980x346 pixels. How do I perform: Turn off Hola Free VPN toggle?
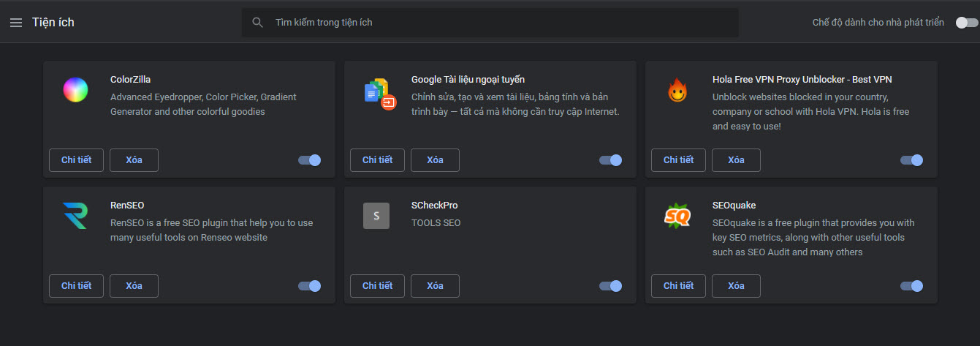click(912, 160)
